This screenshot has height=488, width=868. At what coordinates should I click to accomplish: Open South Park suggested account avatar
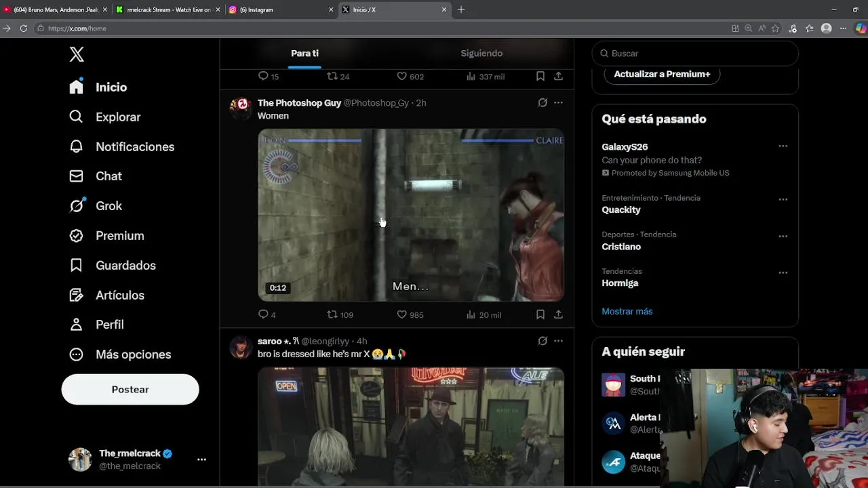(x=614, y=384)
